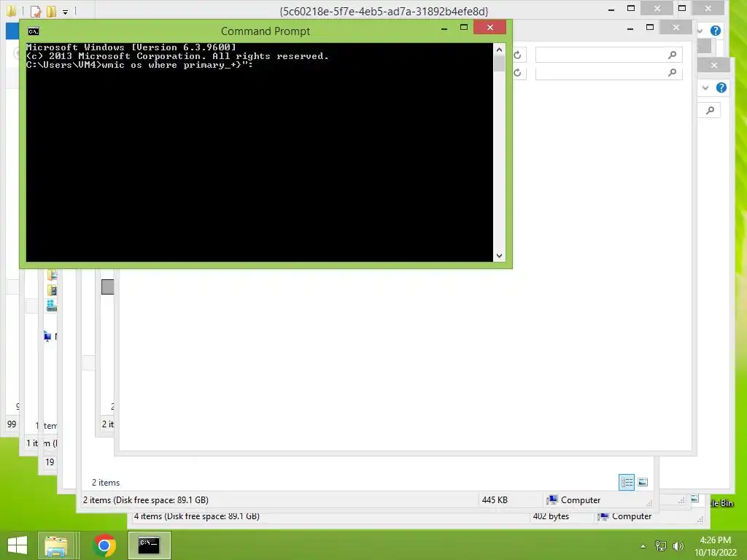Viewport: 747px width, 560px height.
Task: Click the 445 KB status bar entry
Action: [x=495, y=500]
